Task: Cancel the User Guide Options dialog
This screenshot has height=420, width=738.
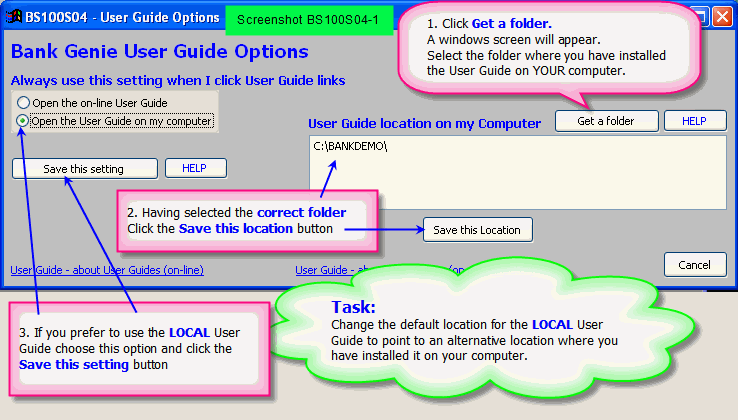Action: (x=695, y=265)
